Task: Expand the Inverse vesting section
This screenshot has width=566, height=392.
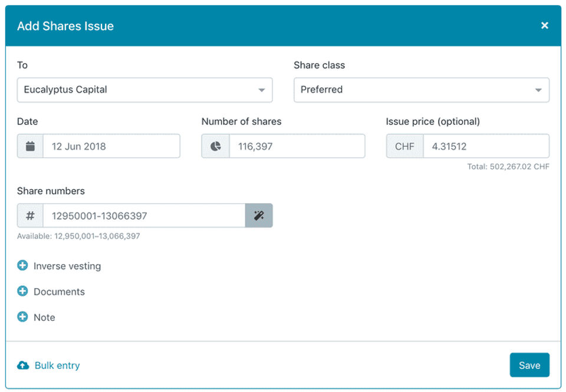Action: (x=67, y=266)
